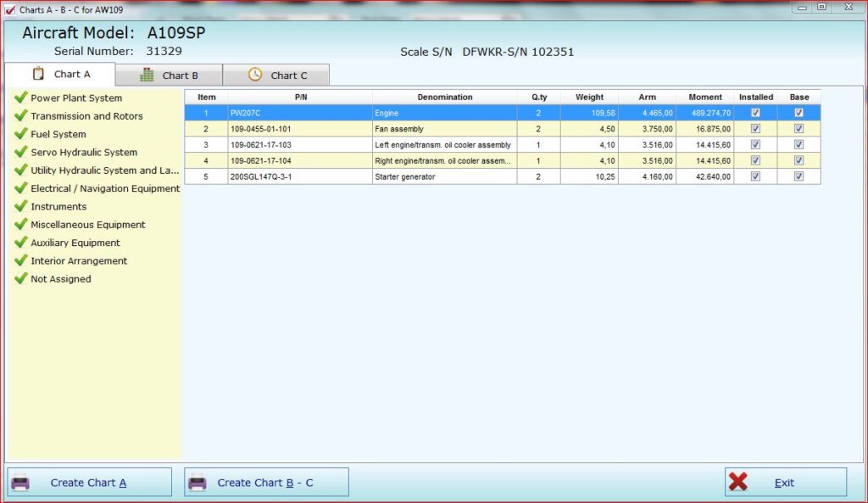Click the printer icon for Create Chart A

20,483
